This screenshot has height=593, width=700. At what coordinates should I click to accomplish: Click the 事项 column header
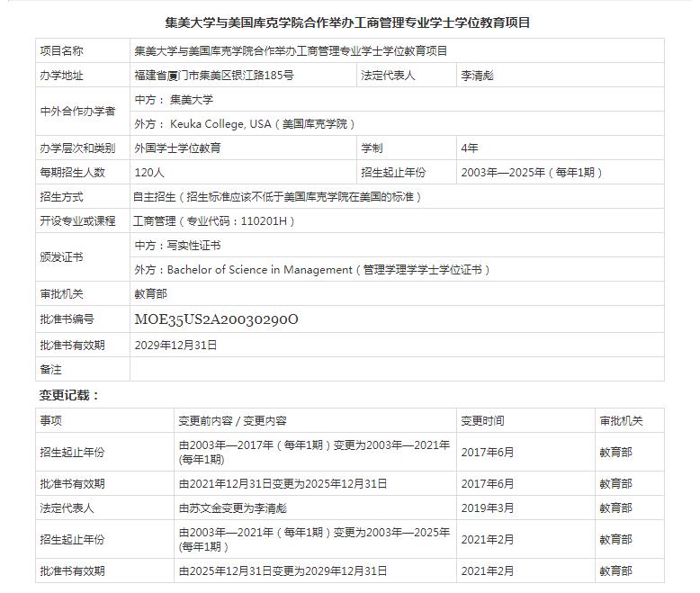[51, 420]
